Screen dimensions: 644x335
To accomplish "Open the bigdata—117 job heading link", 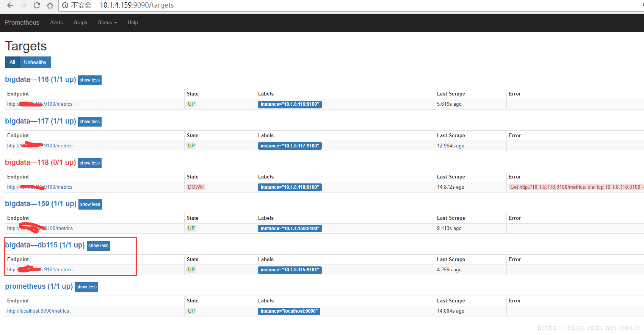I will pos(41,121).
